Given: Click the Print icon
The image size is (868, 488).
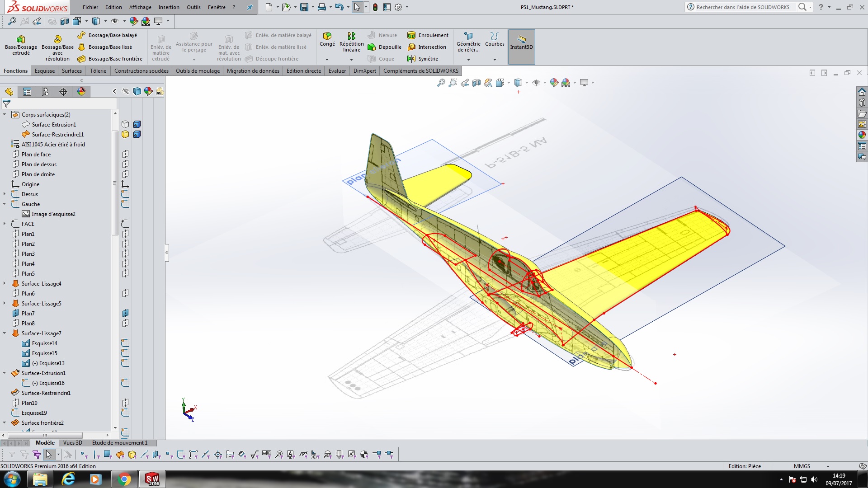Looking at the screenshot, I should tap(322, 7).
